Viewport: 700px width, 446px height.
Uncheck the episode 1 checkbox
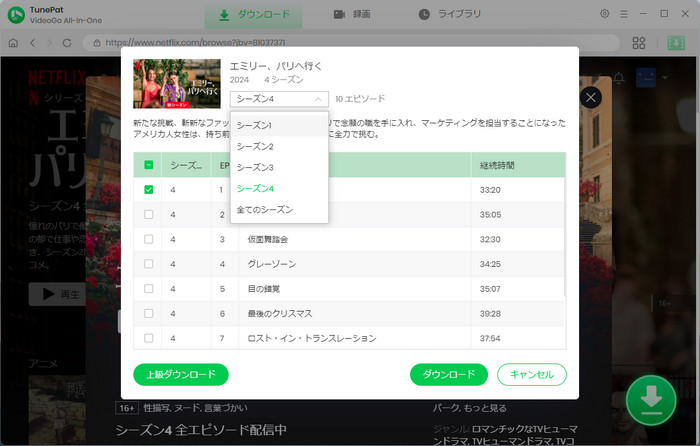(149, 189)
